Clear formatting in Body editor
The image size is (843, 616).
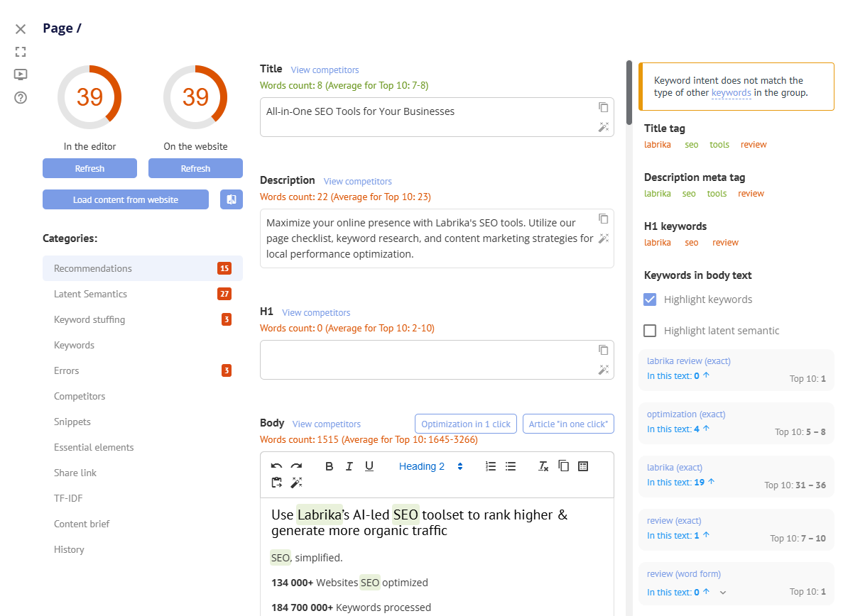tap(543, 466)
